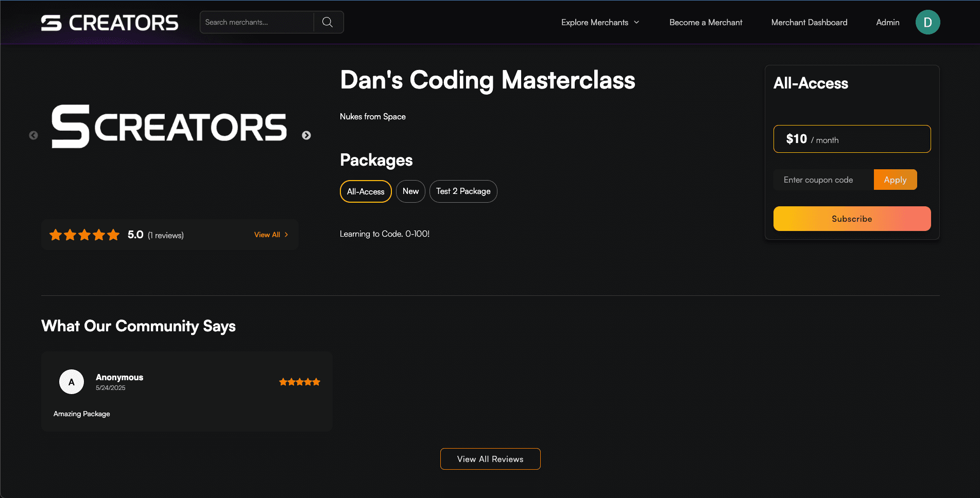This screenshot has height=498, width=980.
Task: Click the Anonymous reviewer avatar
Action: (72, 382)
